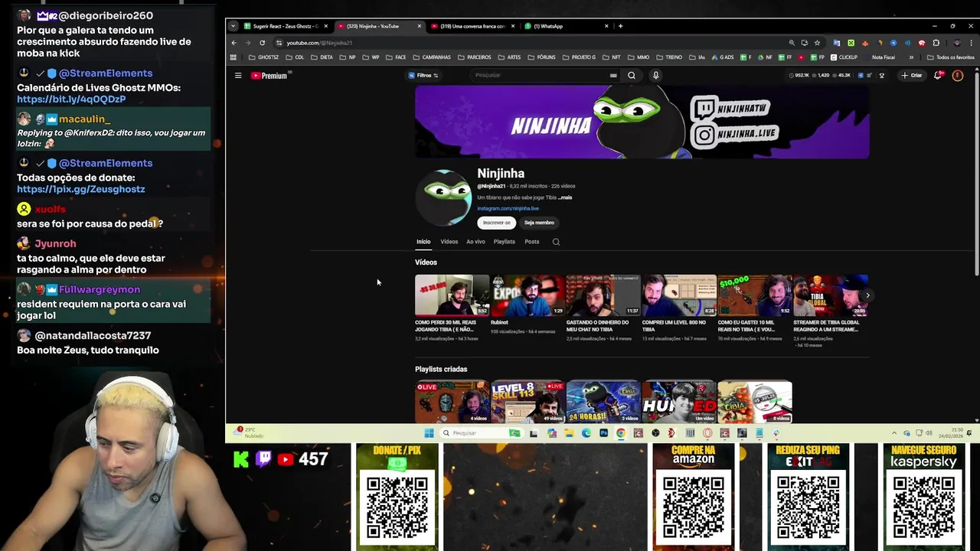This screenshot has height=551, width=980.
Task: Reload the YouTube page
Action: point(262,43)
